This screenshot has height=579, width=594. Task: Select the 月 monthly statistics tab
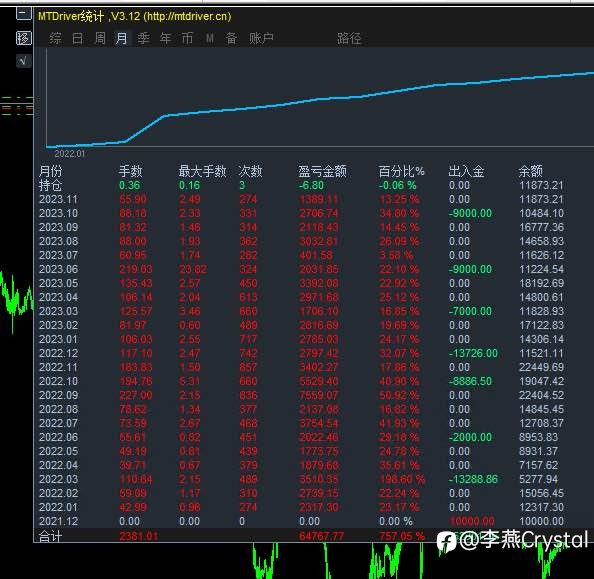pos(121,38)
